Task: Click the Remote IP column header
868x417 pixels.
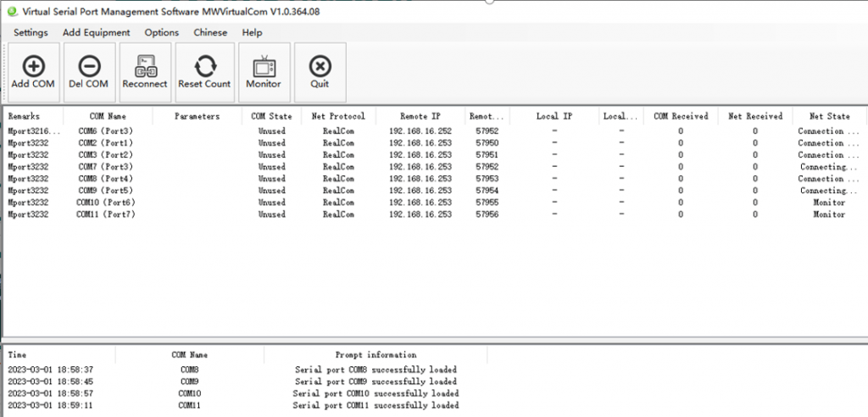Action: [x=420, y=116]
